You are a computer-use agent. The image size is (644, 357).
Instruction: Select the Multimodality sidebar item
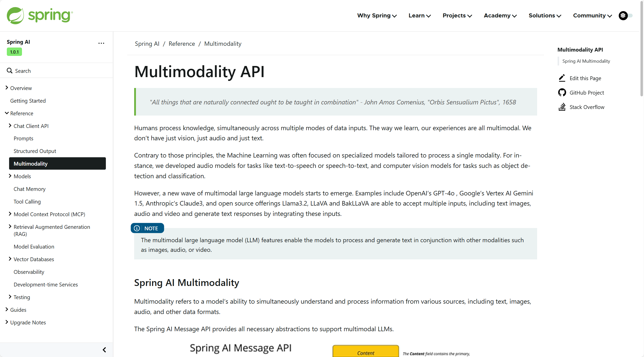(x=57, y=164)
